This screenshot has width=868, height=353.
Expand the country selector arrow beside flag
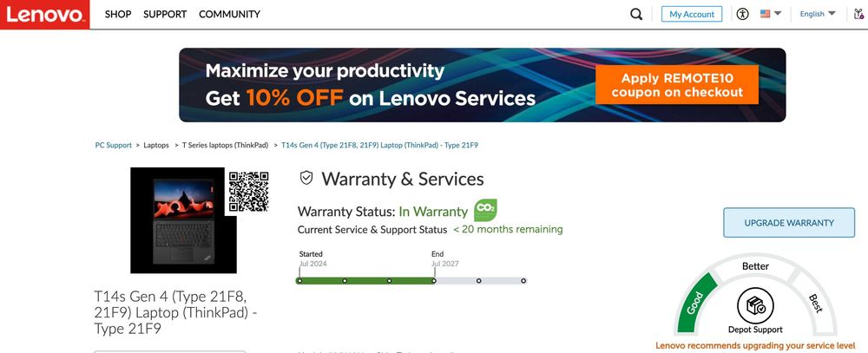778,14
